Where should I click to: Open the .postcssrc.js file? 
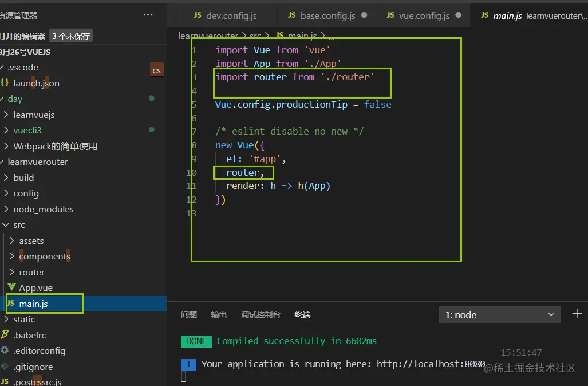[x=37, y=382]
